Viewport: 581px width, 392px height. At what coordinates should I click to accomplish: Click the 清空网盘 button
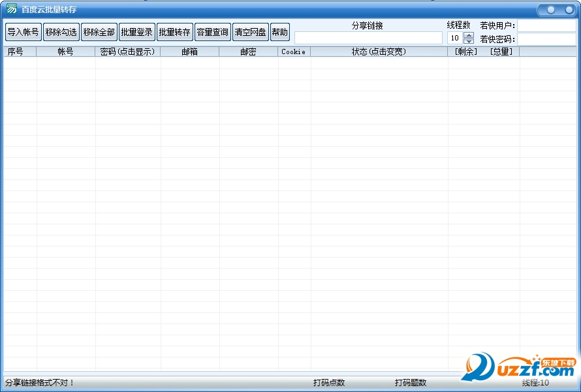click(x=250, y=32)
